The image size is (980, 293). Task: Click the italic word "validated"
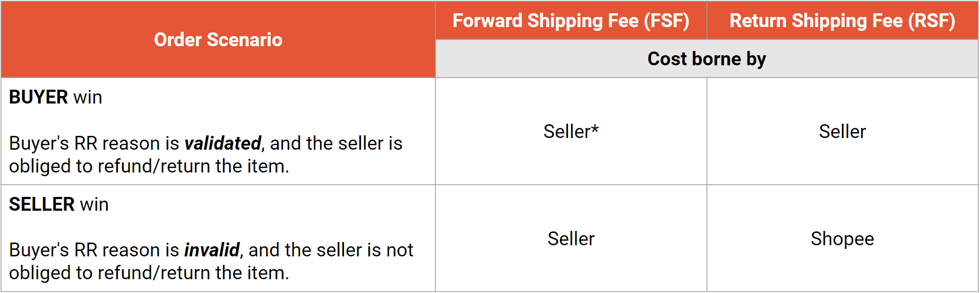click(x=222, y=143)
